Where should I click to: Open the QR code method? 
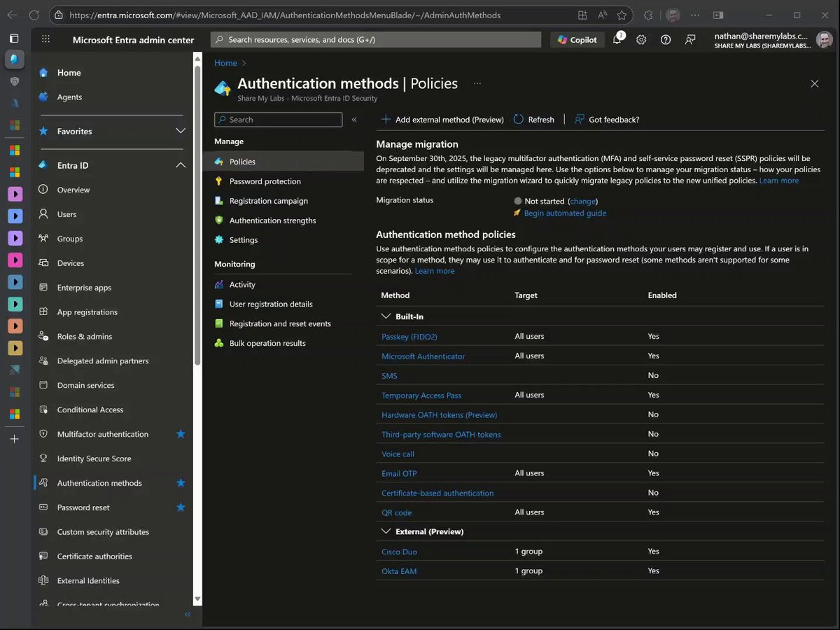pos(397,513)
